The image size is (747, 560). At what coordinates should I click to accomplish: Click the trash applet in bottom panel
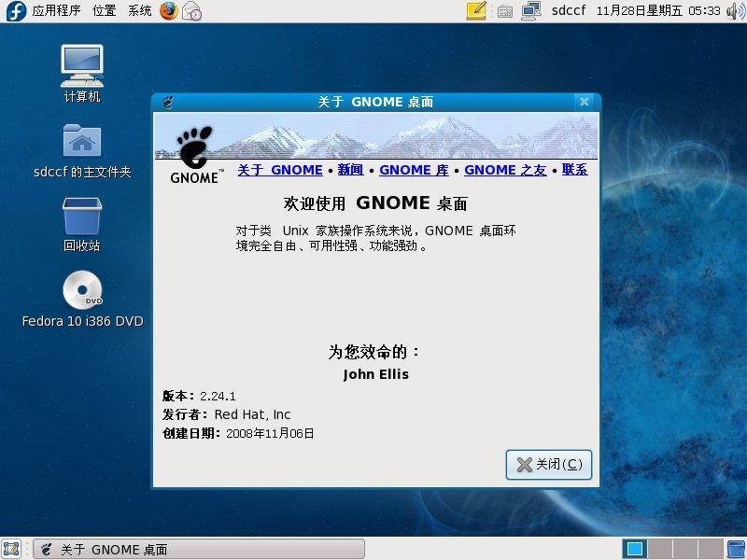point(735,549)
